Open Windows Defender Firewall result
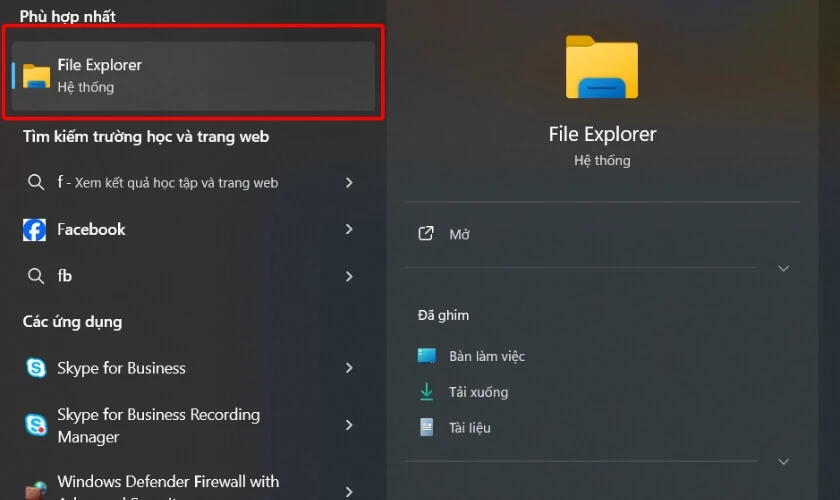The height and width of the screenshot is (500, 840). tap(168, 487)
